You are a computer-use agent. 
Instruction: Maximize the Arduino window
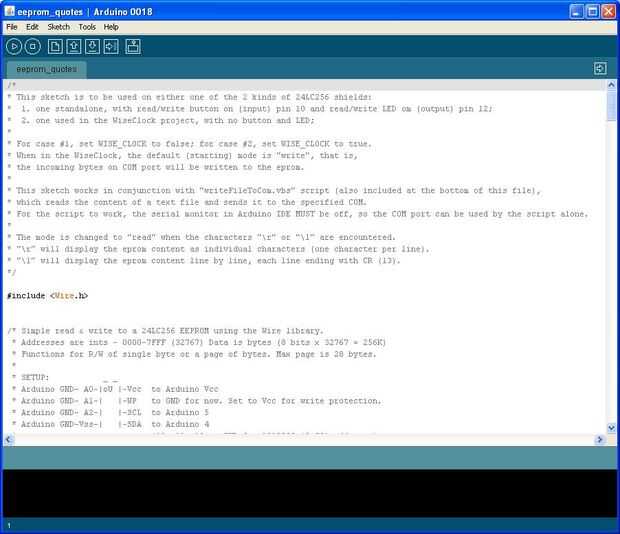point(592,11)
